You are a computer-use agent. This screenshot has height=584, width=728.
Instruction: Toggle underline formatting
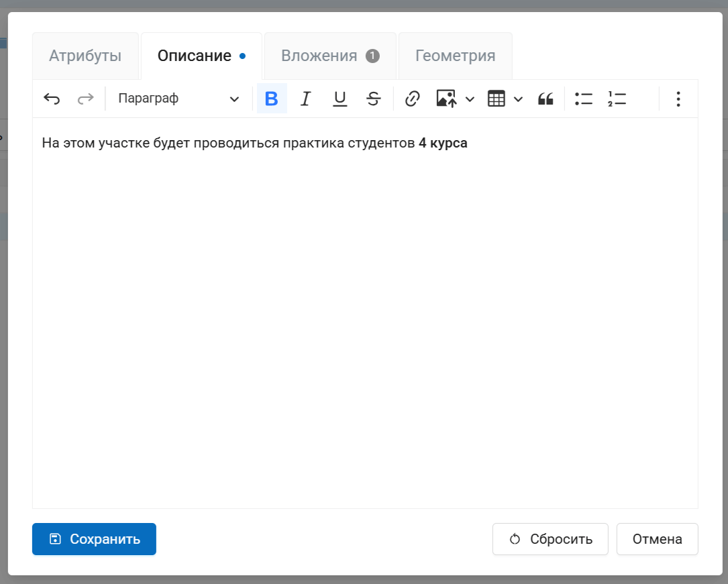(x=340, y=99)
